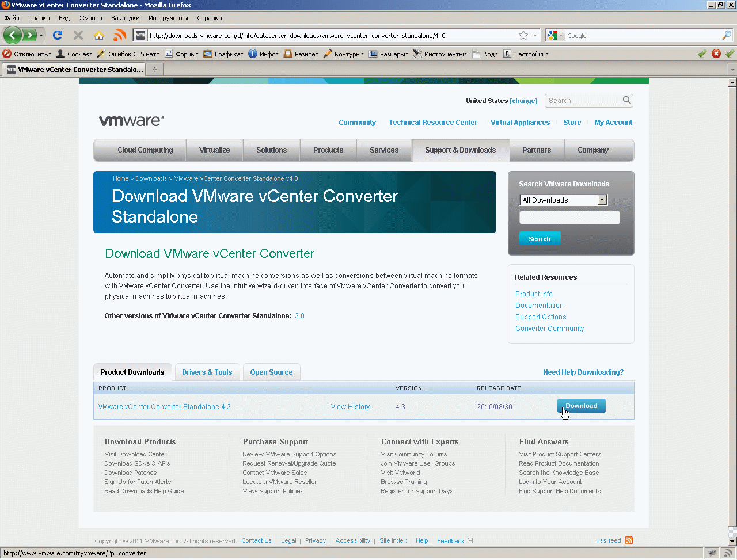Screen dimensions: 737x560
Task: Click the Firefox address bar URL field
Action: 331,36
